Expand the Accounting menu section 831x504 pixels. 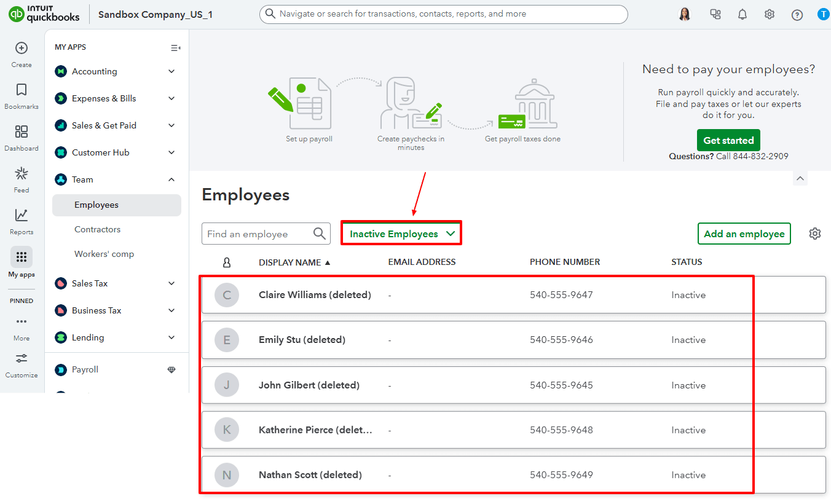171,71
